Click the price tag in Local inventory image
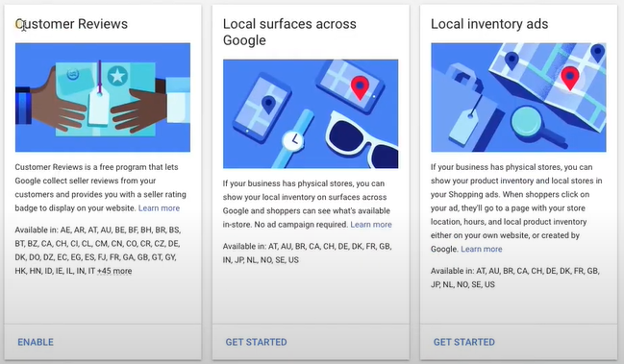Viewport: 624px width, 364px height. click(463, 127)
